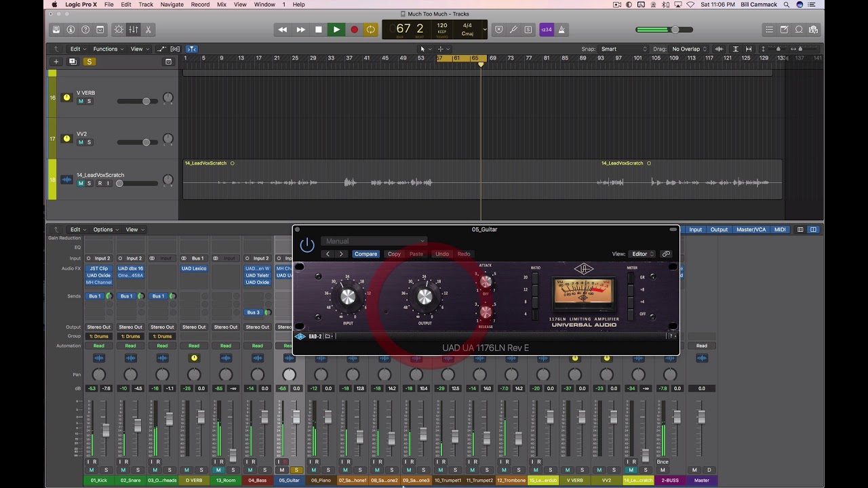The image size is (868, 488).
Task: Open the Snap mode dropdown set to Smart
Action: (x=624, y=49)
